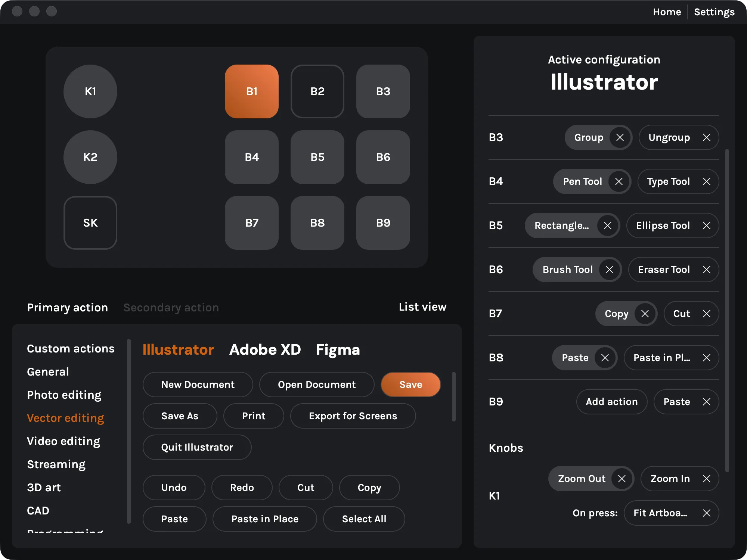Open the Streaming category
Screen dimensions: 747x560
click(56, 464)
